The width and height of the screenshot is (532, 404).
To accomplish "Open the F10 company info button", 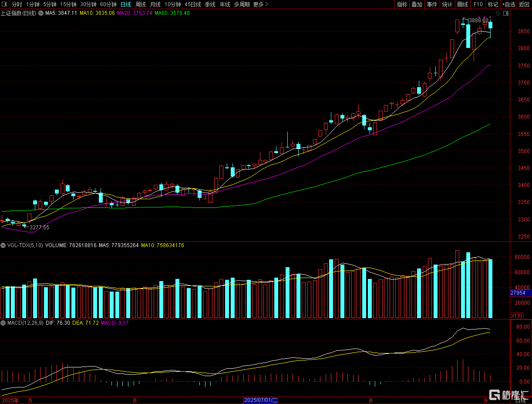I will pyautogui.click(x=478, y=4).
